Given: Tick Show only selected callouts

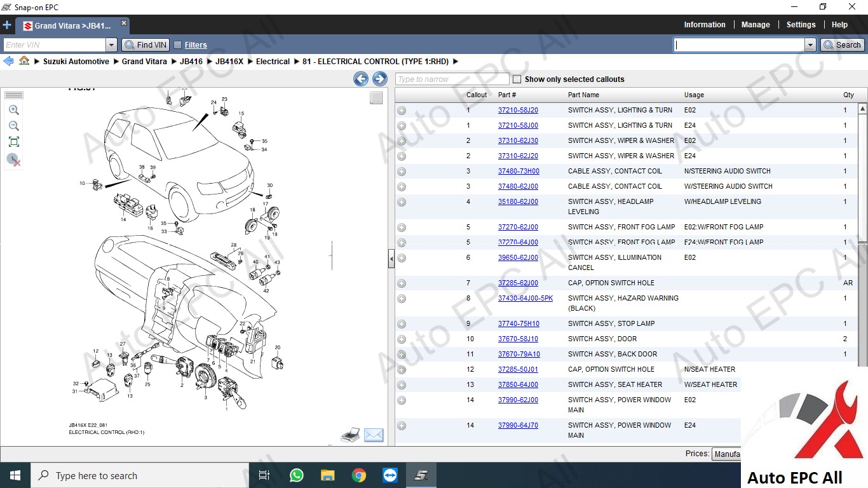Looking at the screenshot, I should [517, 79].
